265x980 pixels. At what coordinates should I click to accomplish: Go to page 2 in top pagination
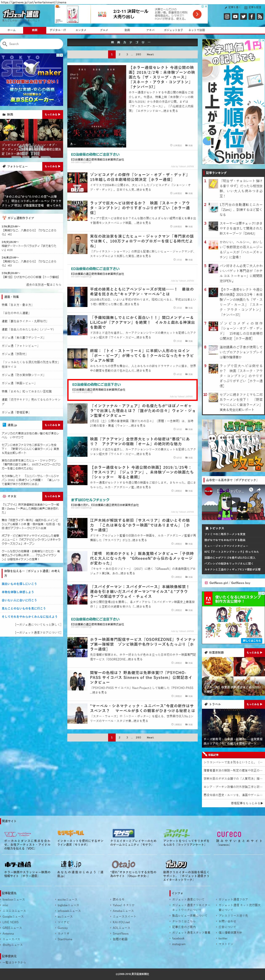tap(119, 54)
